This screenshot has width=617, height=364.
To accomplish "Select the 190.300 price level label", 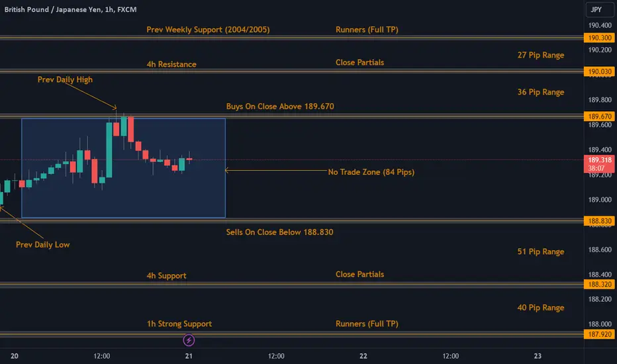I will coord(598,38).
